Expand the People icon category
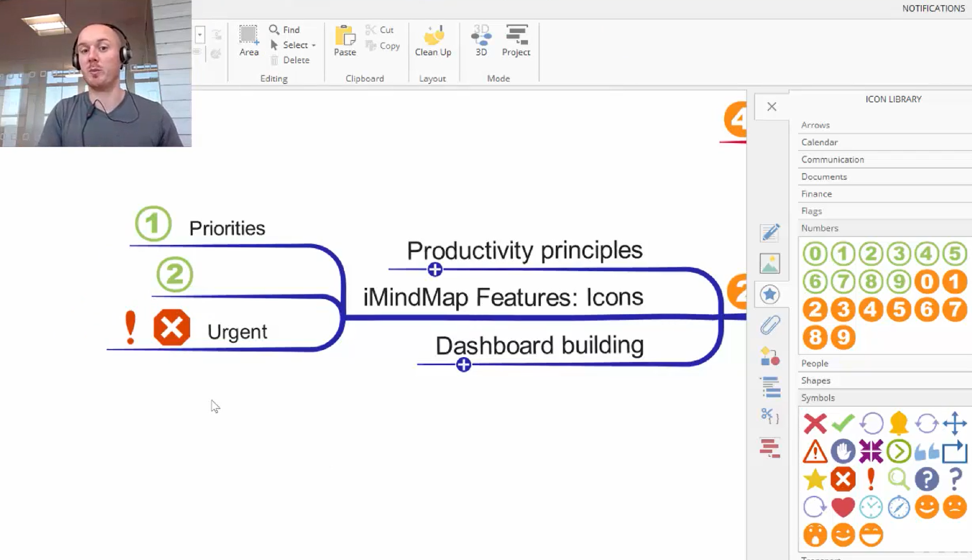972x560 pixels. (815, 363)
